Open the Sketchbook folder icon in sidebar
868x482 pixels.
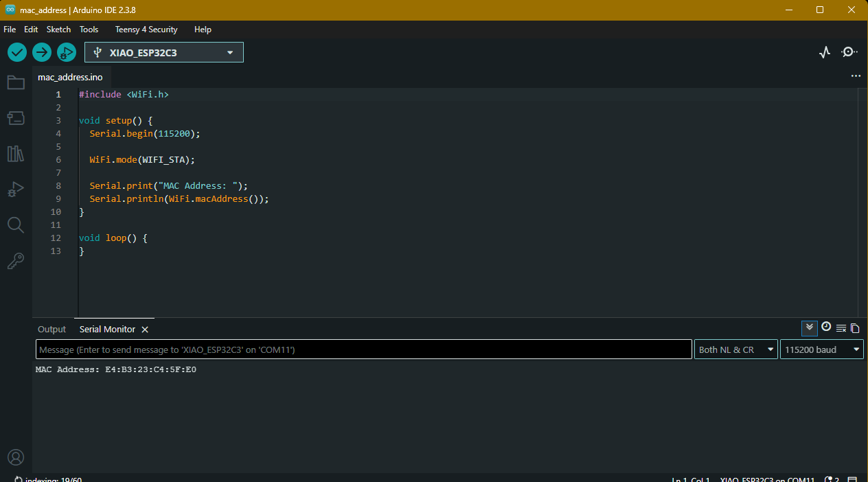pos(16,82)
